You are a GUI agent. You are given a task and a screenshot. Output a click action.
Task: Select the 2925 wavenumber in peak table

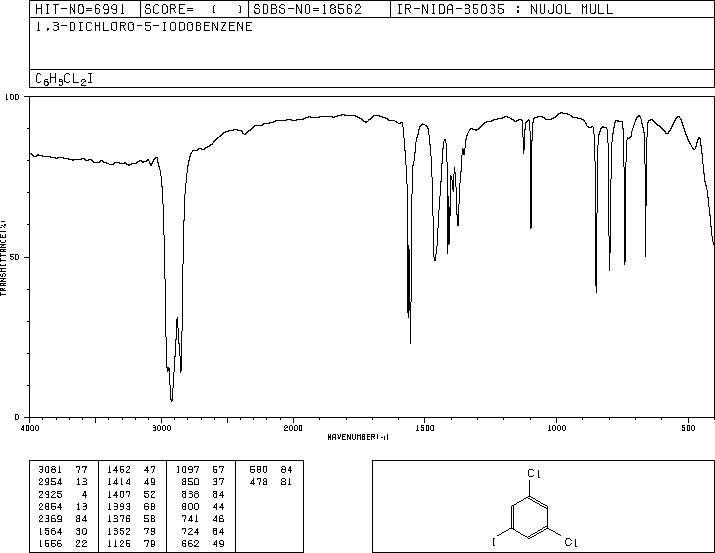[x=50, y=494]
